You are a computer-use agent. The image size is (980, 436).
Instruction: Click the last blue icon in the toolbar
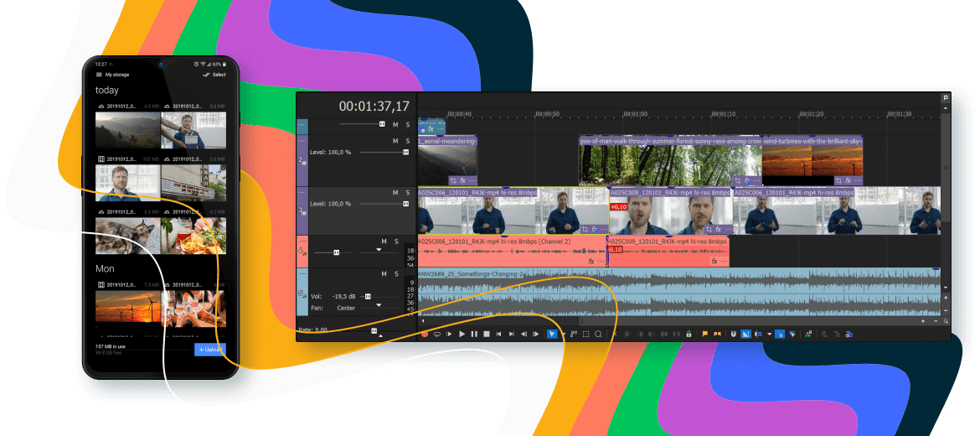(849, 334)
